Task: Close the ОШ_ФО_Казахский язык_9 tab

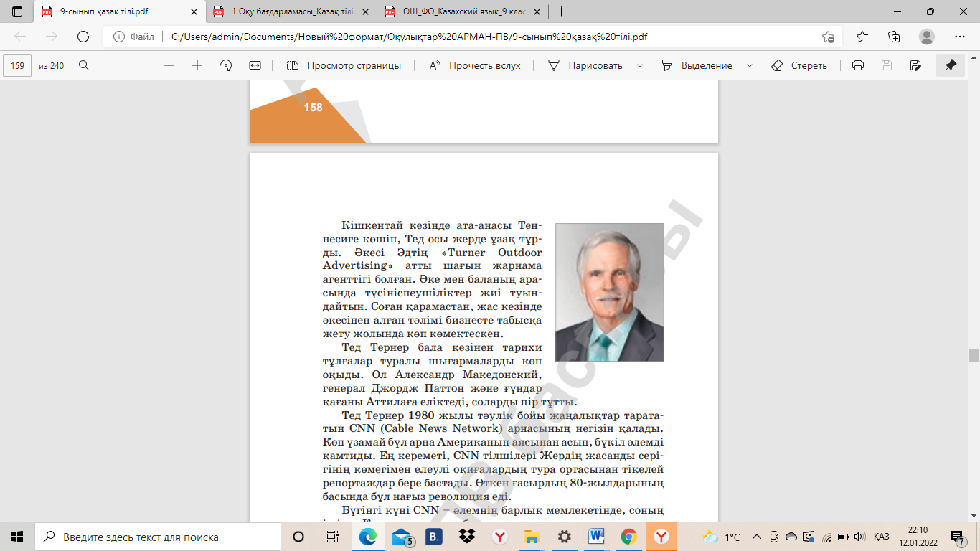Action: click(537, 11)
